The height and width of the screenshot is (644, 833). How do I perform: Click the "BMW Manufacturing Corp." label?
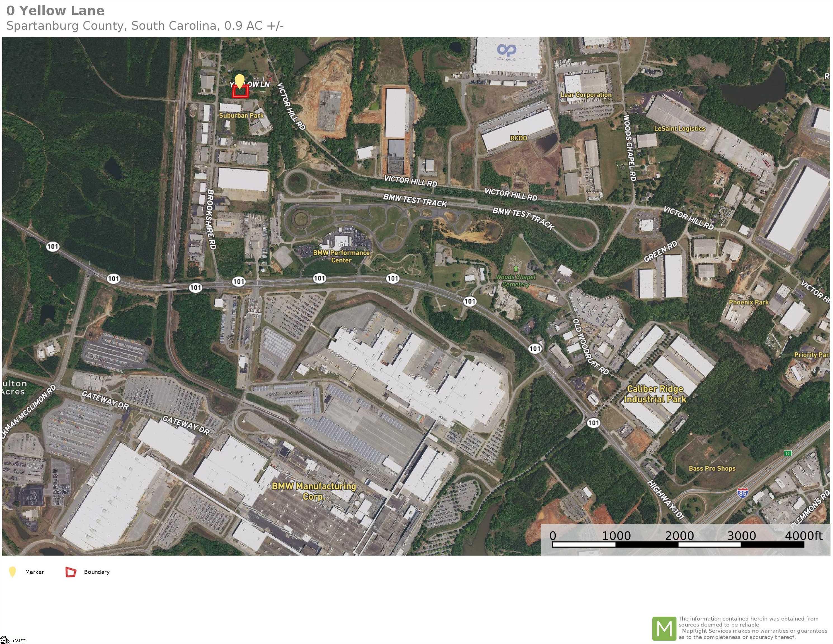pos(314,491)
